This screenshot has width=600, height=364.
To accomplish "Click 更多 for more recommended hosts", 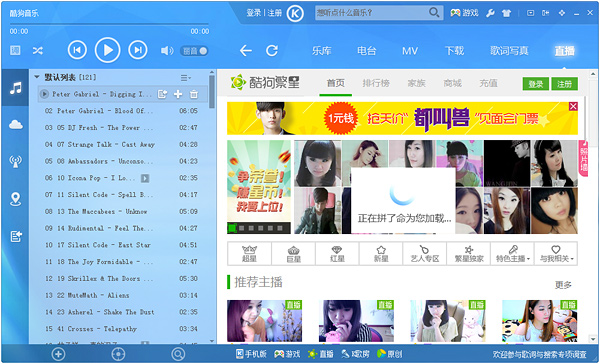I will pyautogui.click(x=563, y=285).
